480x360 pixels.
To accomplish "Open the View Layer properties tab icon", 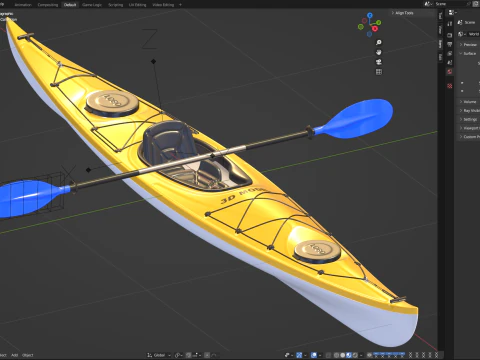I will point(450,53).
